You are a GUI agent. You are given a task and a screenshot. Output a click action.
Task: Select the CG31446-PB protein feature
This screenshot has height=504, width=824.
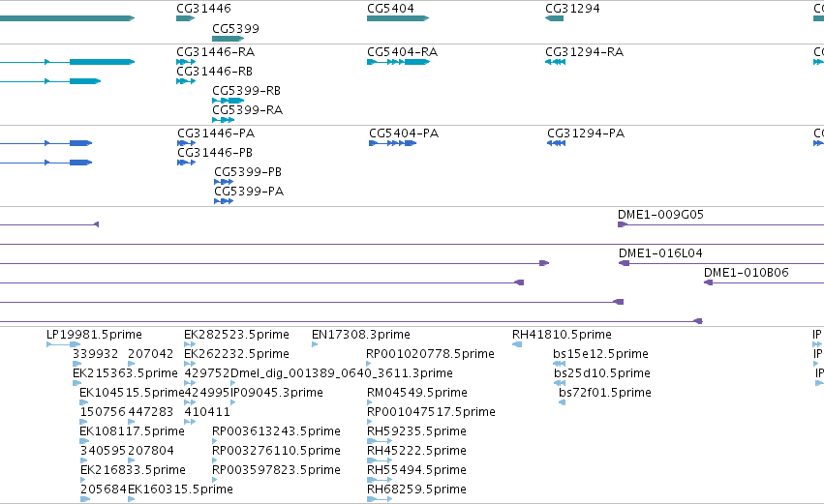click(187, 163)
